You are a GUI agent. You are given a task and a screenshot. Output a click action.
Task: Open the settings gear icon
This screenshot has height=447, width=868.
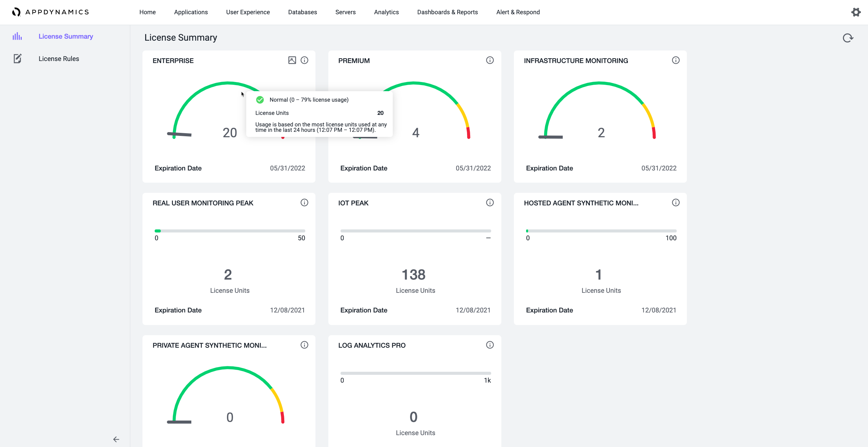tap(856, 12)
